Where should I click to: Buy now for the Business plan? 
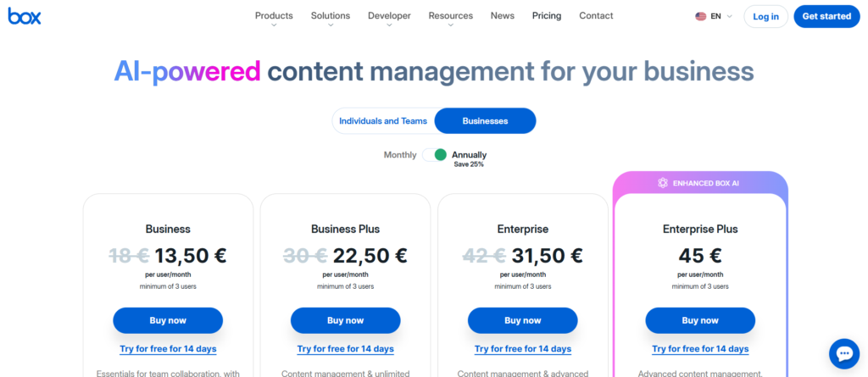coord(168,320)
